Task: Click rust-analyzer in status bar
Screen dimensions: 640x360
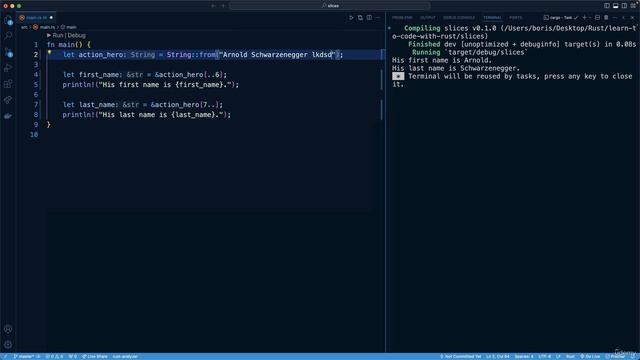Action: click(x=125, y=356)
